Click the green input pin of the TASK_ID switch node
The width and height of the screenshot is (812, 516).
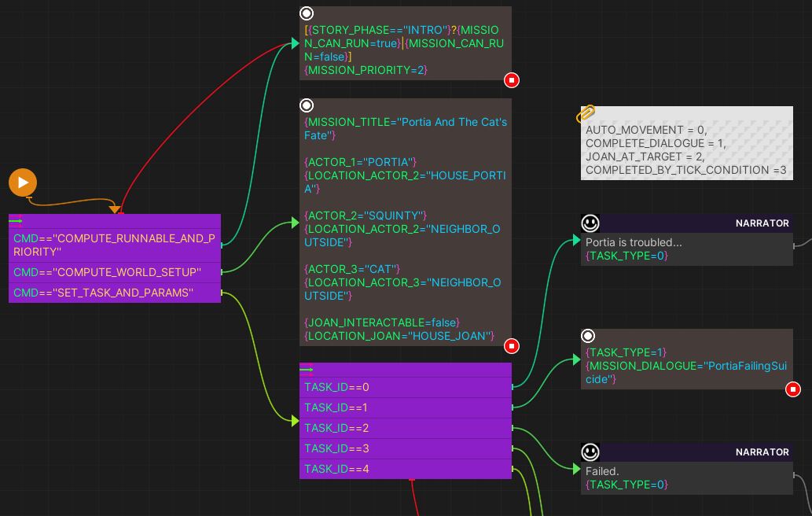pyautogui.click(x=307, y=368)
